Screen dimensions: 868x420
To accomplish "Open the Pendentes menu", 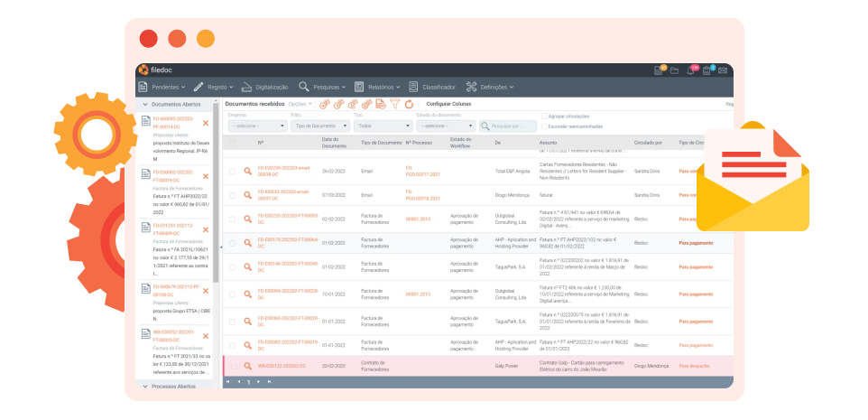I will [163, 87].
